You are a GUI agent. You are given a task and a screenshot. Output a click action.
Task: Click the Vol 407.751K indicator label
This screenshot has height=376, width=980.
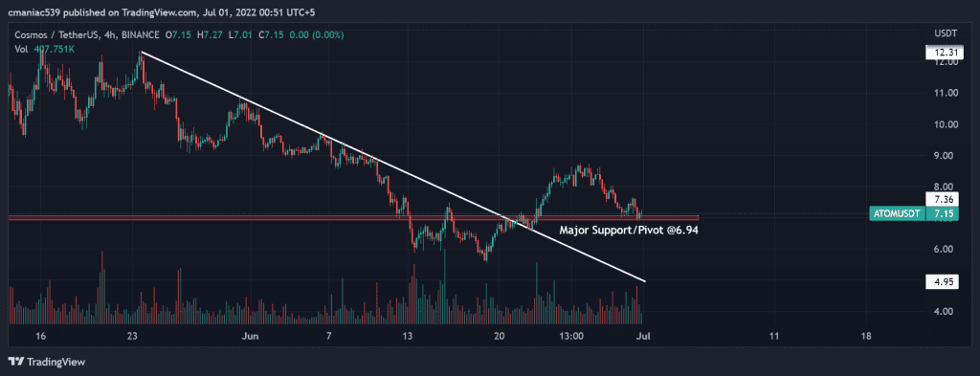click(44, 48)
